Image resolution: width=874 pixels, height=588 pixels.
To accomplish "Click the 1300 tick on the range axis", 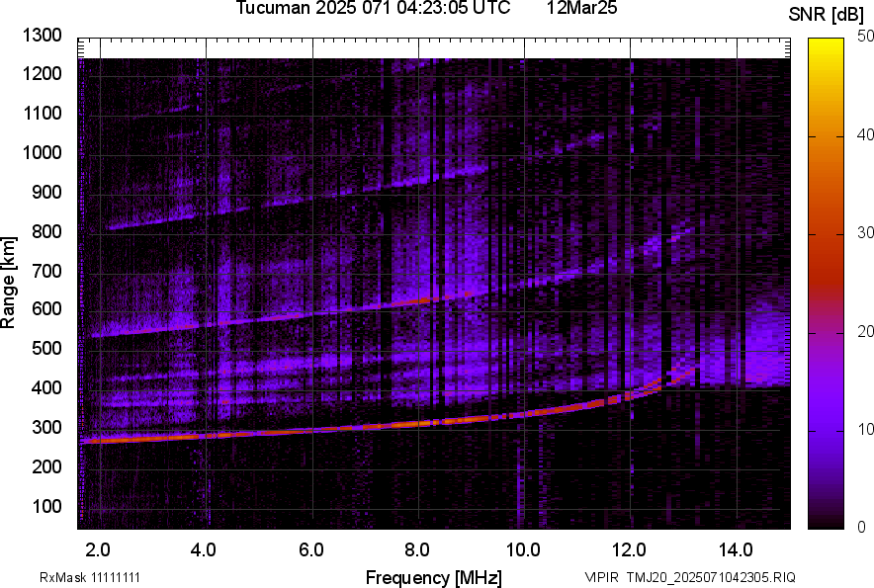I will (x=44, y=36).
